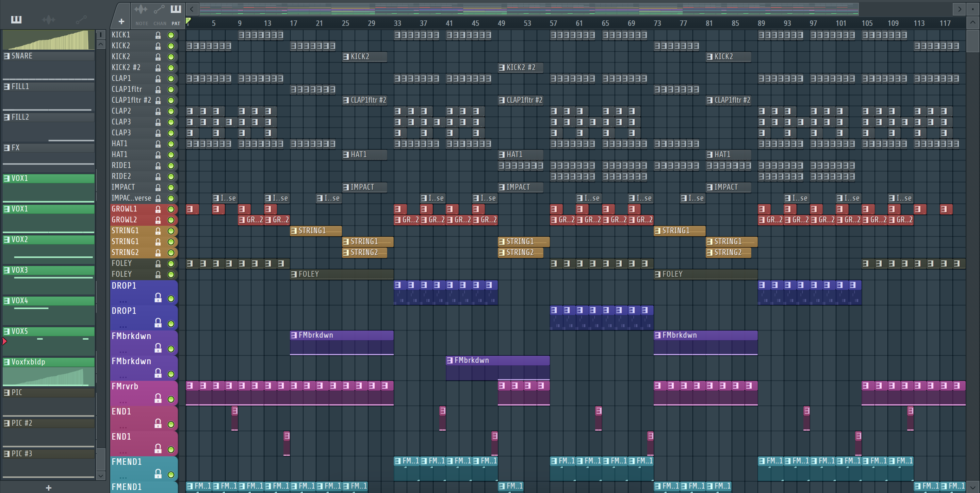980x493 pixels.
Task: Select the FILL2 pattern in picker
Action: pyautogui.click(x=49, y=128)
